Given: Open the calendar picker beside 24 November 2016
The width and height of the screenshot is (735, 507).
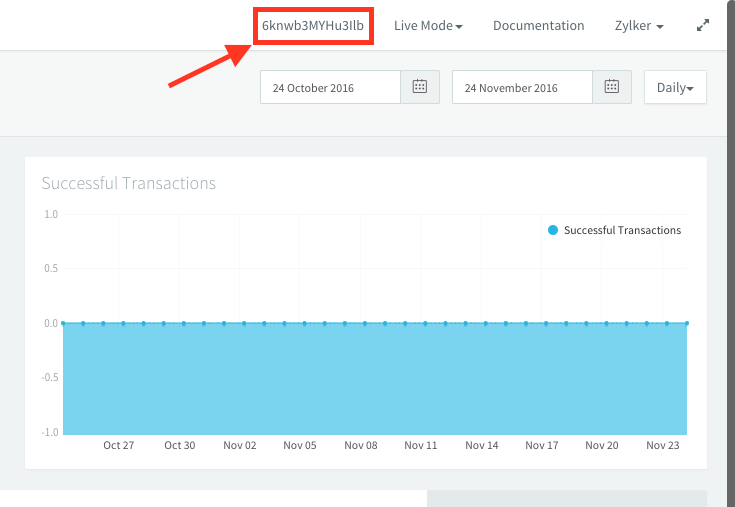Looking at the screenshot, I should pos(612,87).
